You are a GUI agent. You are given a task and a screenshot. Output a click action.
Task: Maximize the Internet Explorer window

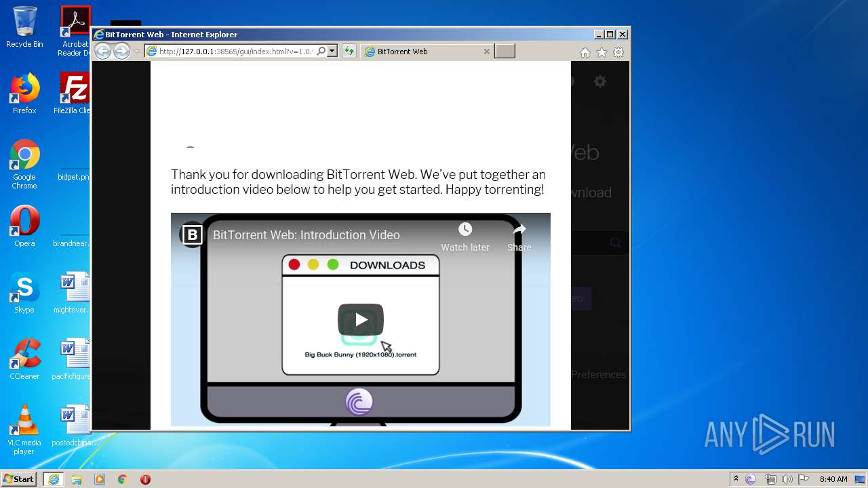[610, 35]
